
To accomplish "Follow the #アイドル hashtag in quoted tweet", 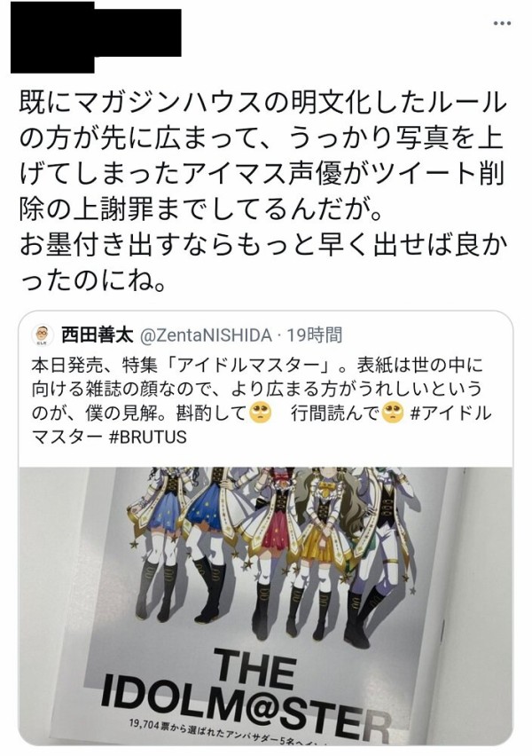I will pyautogui.click(x=450, y=413).
